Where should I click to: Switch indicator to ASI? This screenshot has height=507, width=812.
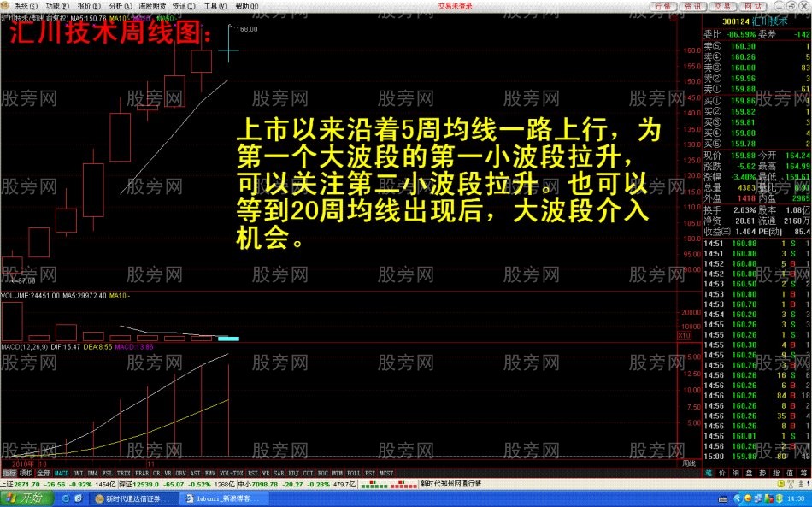coord(195,473)
